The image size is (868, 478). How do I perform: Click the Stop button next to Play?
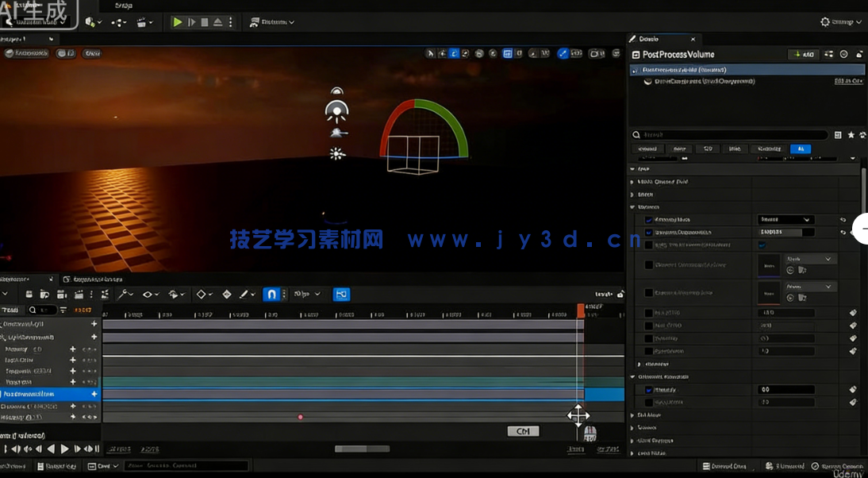pos(205,21)
